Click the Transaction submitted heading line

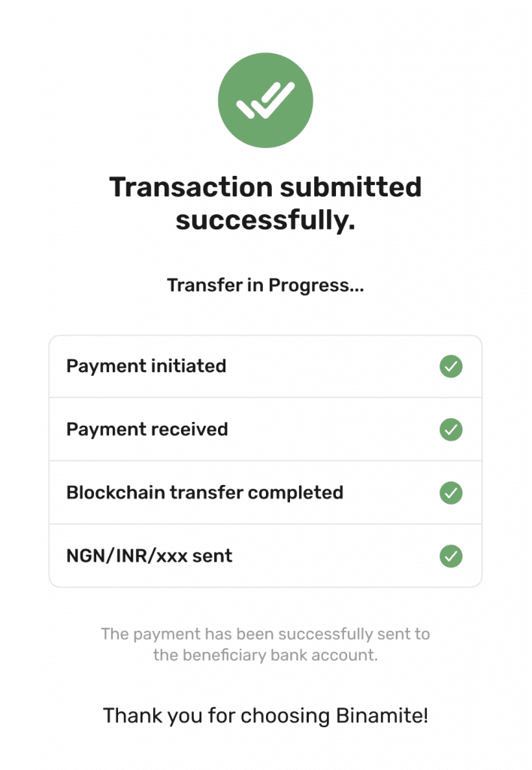pyautogui.click(x=265, y=186)
